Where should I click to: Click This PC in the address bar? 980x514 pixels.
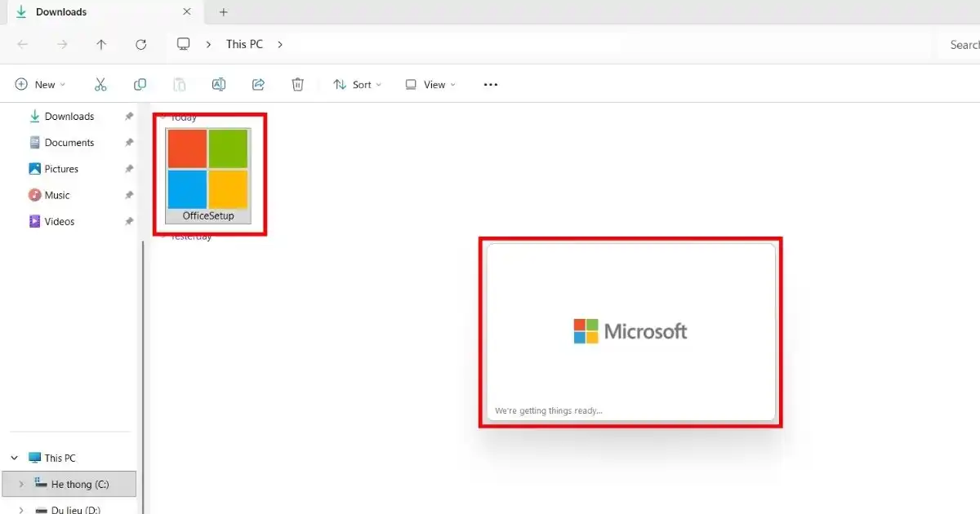coord(244,44)
